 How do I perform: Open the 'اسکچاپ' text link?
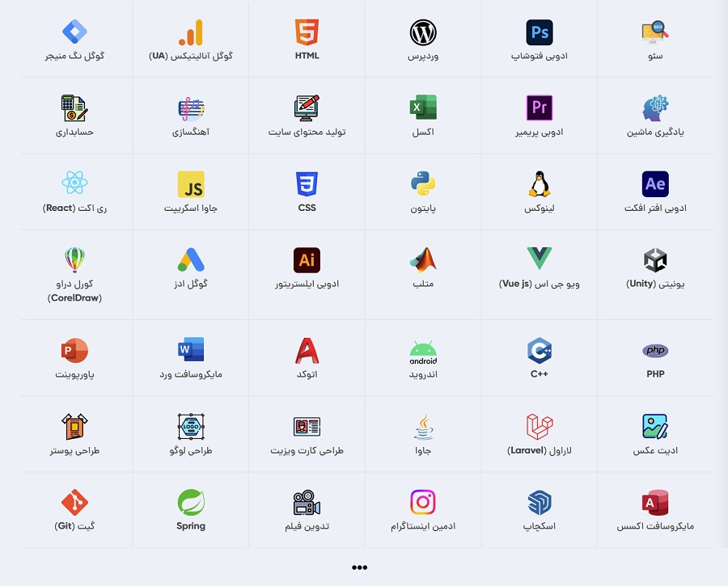539,526
